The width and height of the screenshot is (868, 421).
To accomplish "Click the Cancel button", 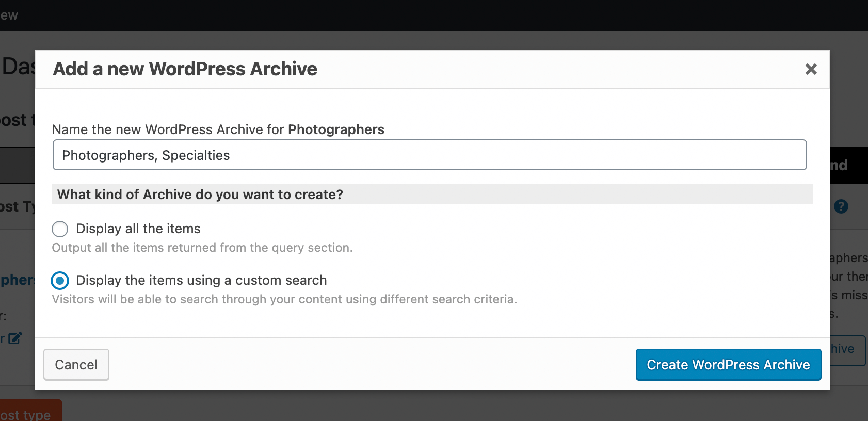I will click(x=76, y=365).
